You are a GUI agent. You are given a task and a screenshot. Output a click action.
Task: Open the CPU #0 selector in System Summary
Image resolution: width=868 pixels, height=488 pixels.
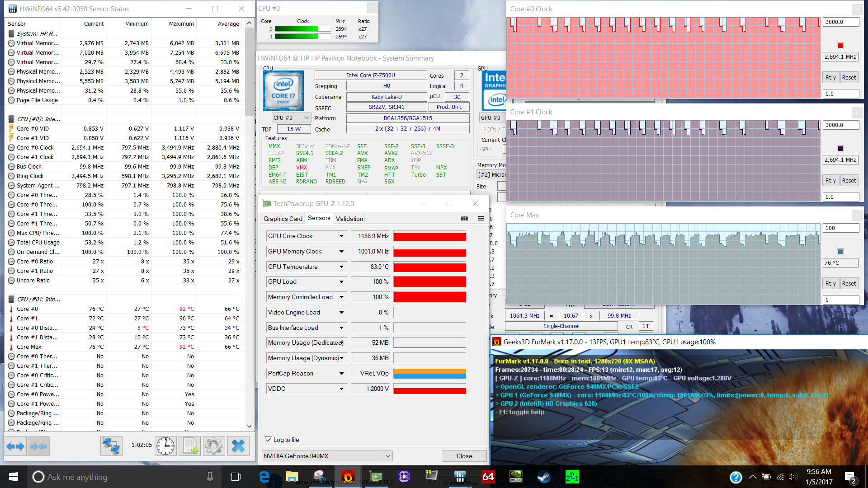(291, 117)
